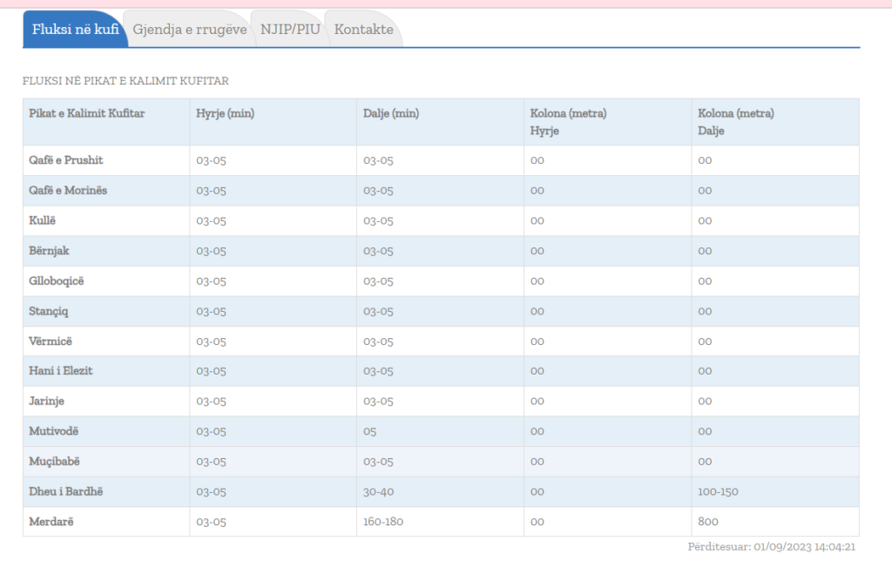Click Qafë e Prushit entry time 03-05

pyautogui.click(x=211, y=160)
